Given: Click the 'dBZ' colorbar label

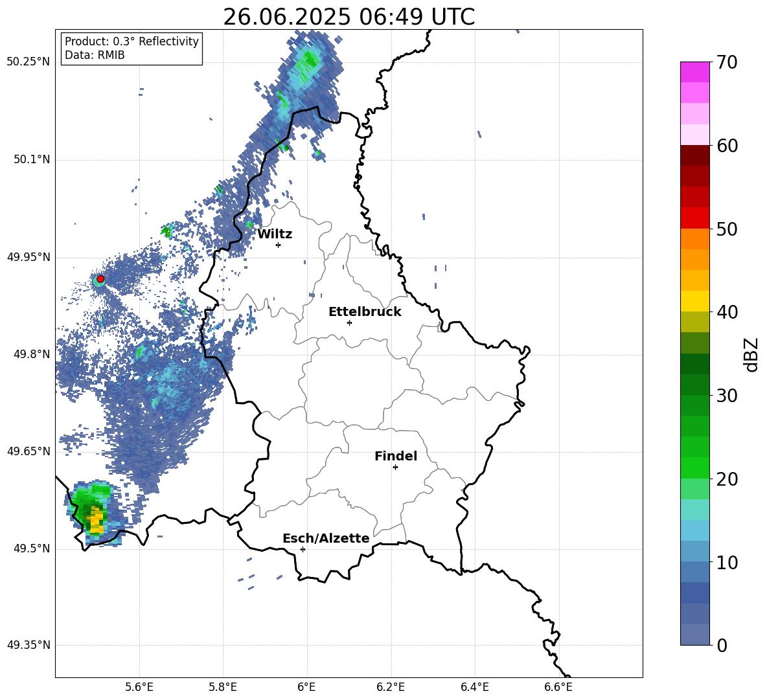Looking at the screenshot, I should click(x=751, y=354).
